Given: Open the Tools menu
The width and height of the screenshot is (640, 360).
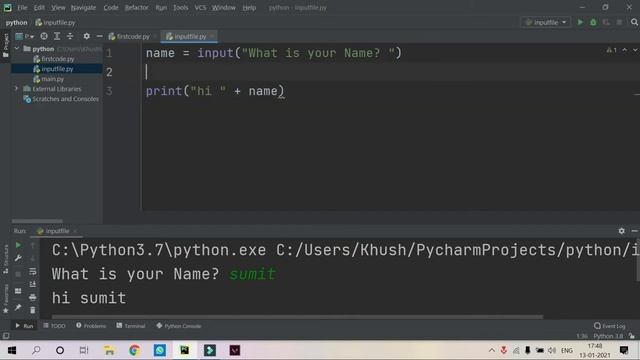Looking at the screenshot, I should 180,7.
